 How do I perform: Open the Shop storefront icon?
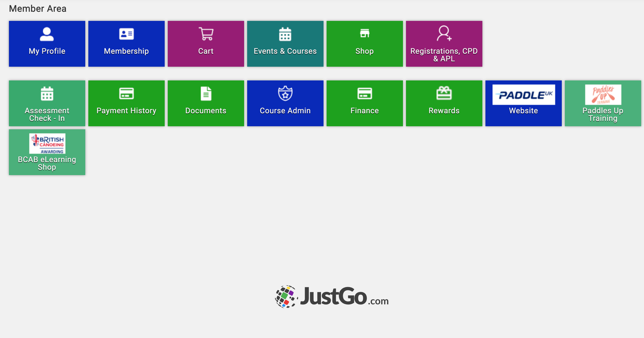pos(365,33)
